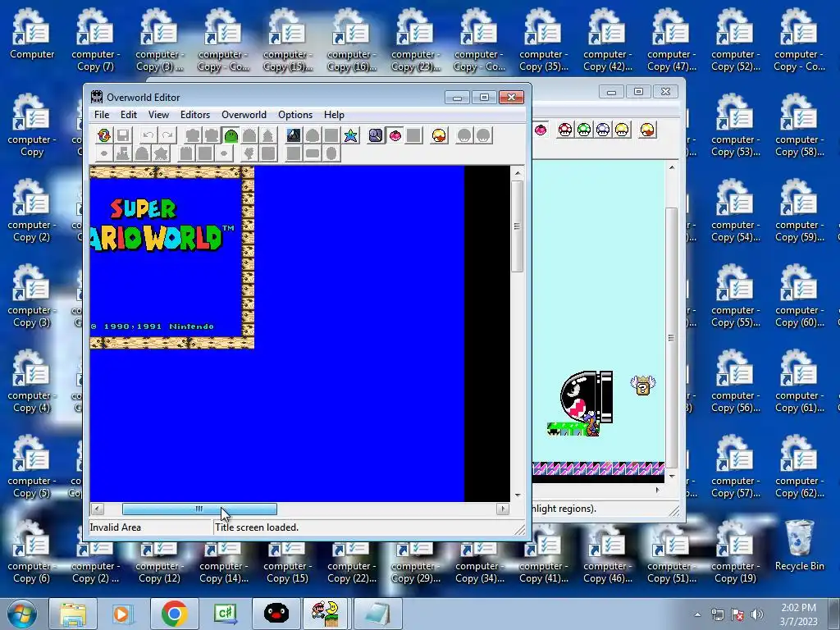The image size is (840, 630).
Task: Click the "Title screen loaded." status text
Action: click(x=257, y=527)
